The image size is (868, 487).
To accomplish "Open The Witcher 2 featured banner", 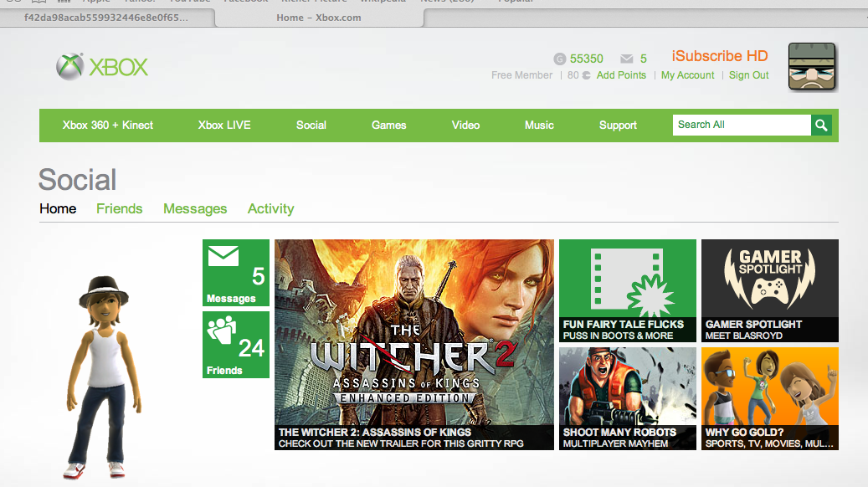I will click(x=414, y=345).
